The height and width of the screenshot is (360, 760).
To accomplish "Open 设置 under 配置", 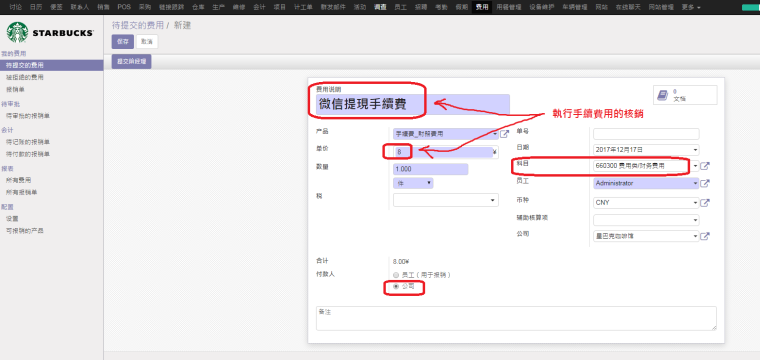I will click(12, 219).
